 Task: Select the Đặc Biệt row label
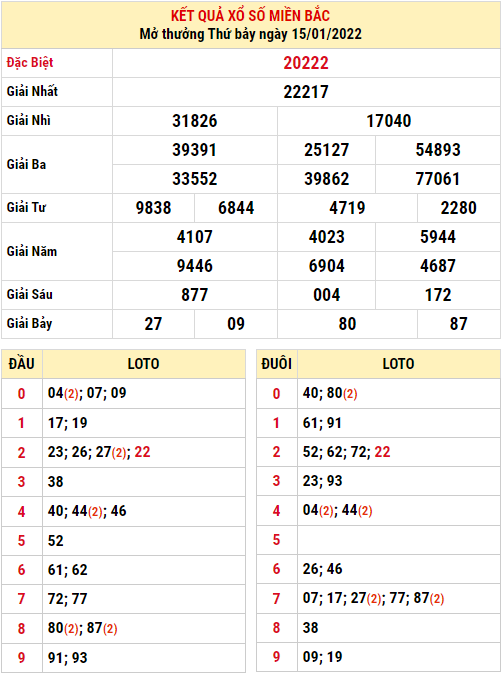[30, 63]
